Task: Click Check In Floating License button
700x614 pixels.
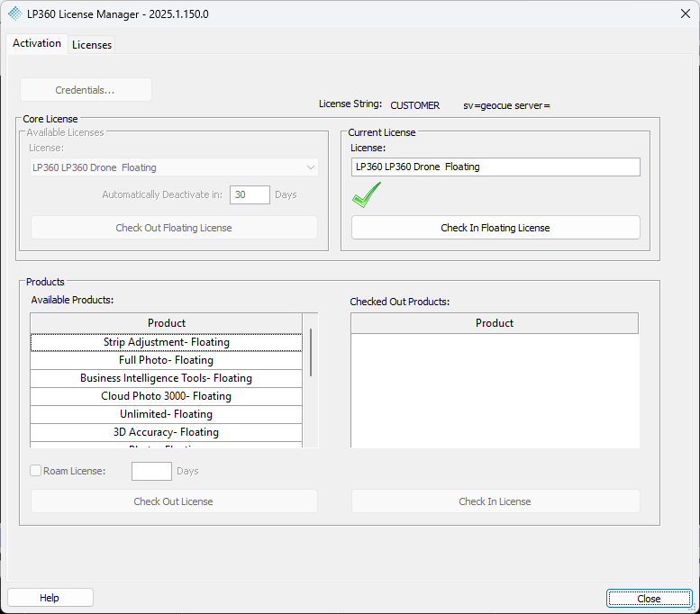Action: 495,228
